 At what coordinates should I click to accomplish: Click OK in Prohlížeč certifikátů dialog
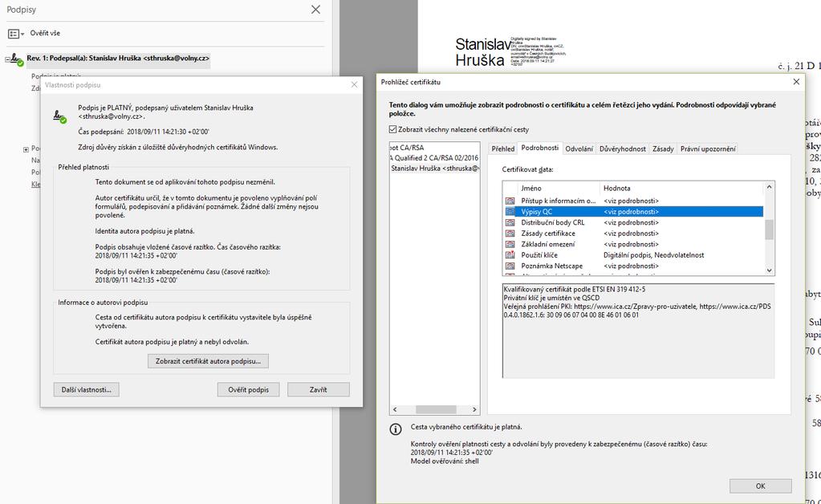pos(760,486)
